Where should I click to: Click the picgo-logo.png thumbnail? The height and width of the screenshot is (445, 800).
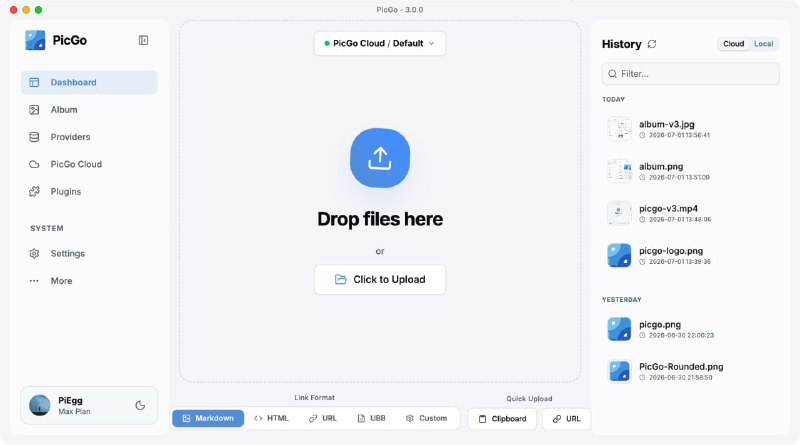pyautogui.click(x=619, y=255)
